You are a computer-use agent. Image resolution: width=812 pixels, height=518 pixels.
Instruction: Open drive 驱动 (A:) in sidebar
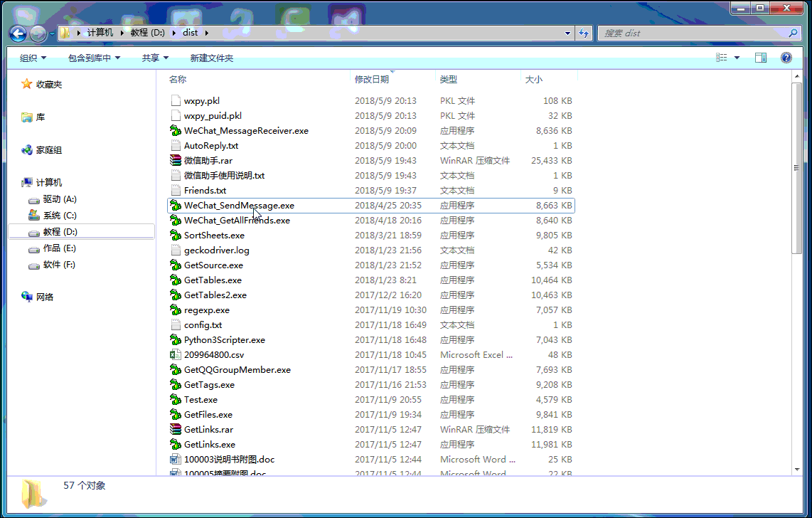(60, 199)
